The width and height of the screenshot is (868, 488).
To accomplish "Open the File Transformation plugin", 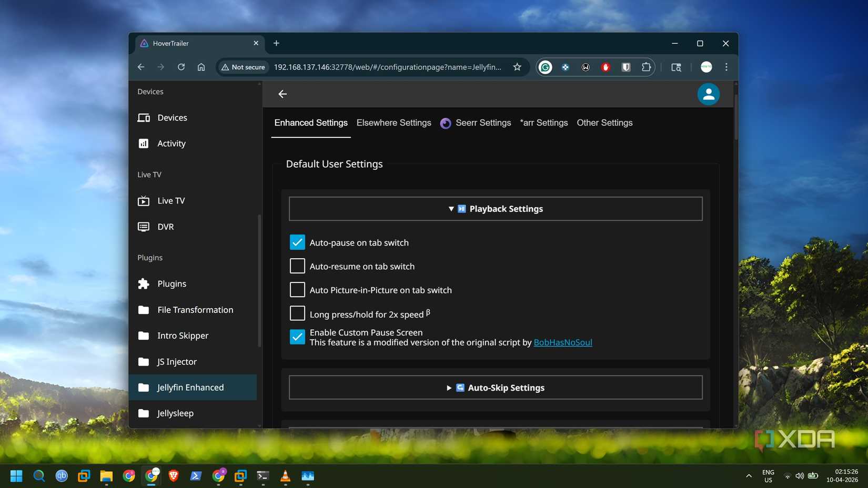I will pos(193,310).
